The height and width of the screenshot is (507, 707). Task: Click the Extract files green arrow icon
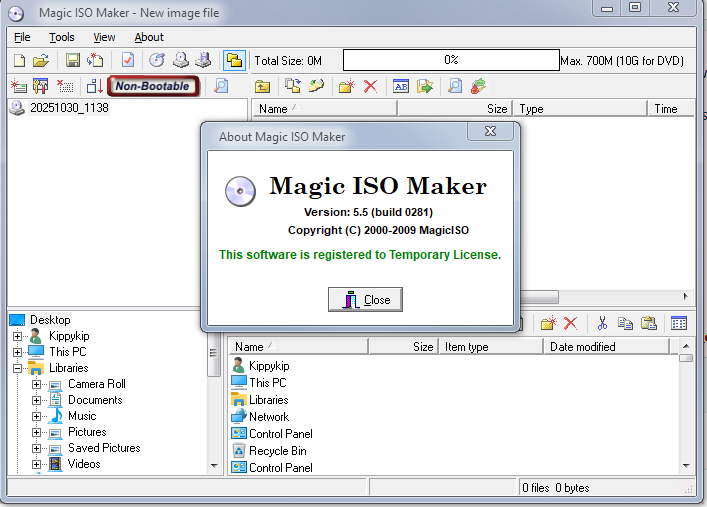click(x=425, y=86)
